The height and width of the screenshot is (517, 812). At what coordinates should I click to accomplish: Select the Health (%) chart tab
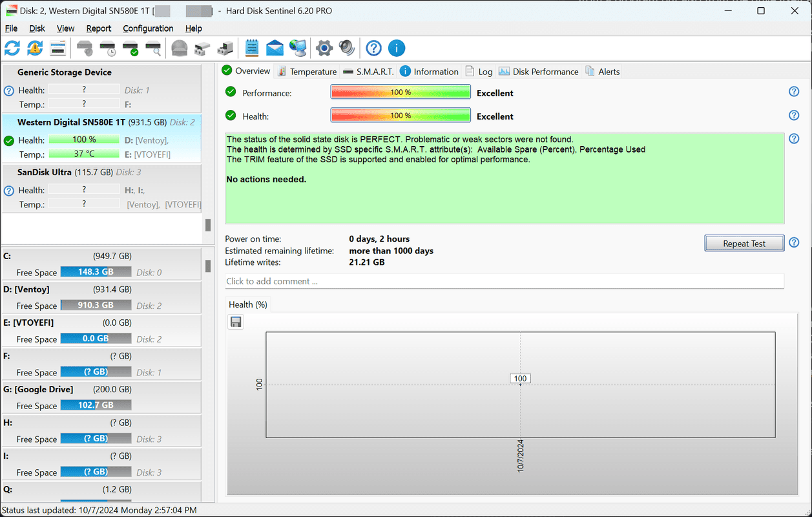(x=248, y=304)
